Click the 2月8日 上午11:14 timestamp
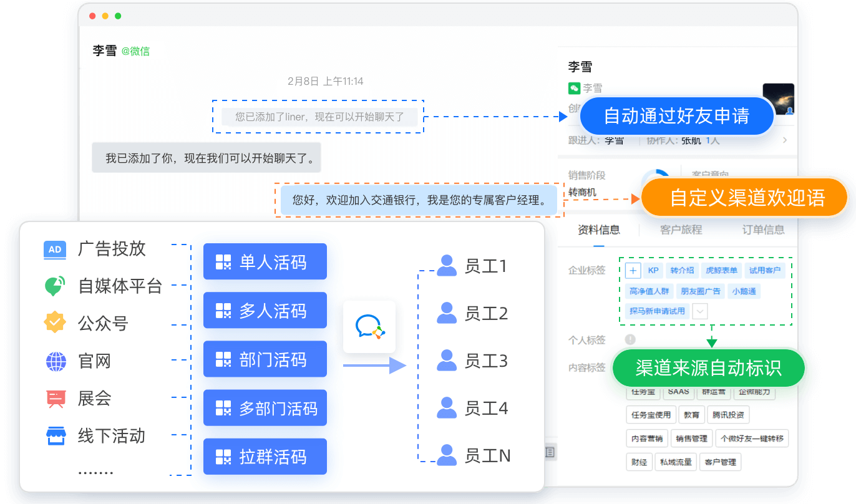This screenshot has height=504, width=856. pos(325,81)
